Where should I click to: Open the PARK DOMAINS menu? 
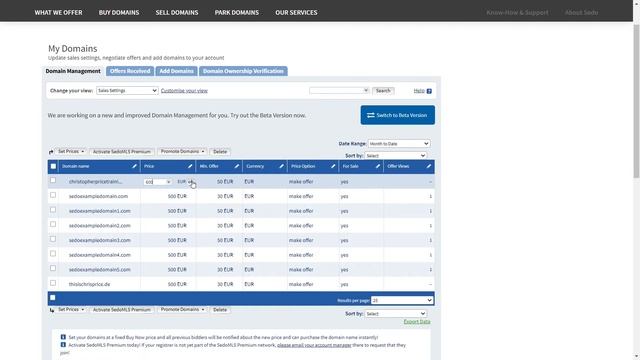tap(237, 13)
